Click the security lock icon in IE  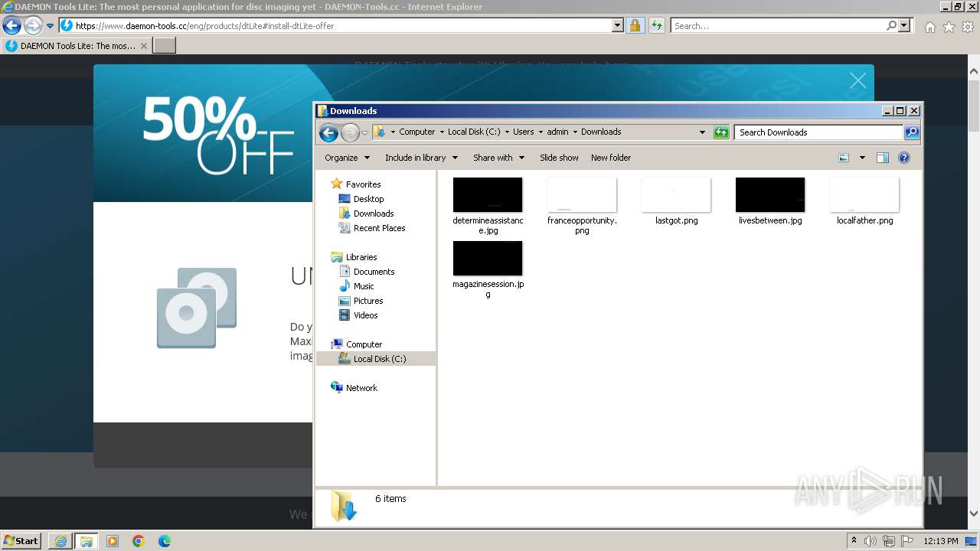635,25
